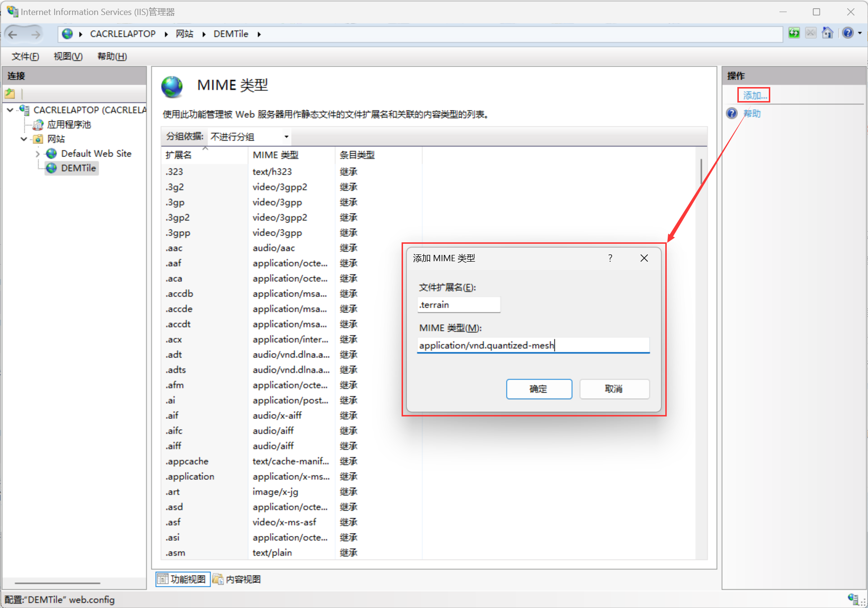This screenshot has width=868, height=608.
Task: Sort by 扩展名 column header
Action: pyautogui.click(x=205, y=155)
